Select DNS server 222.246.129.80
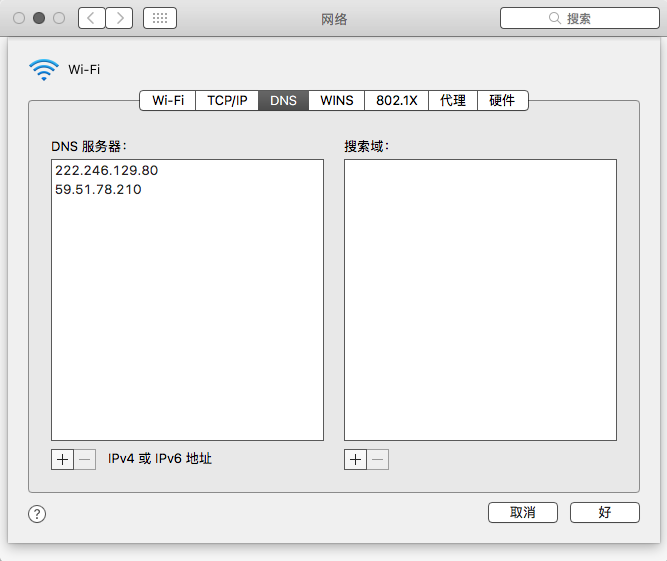This screenshot has height=561, width=667. point(107,170)
